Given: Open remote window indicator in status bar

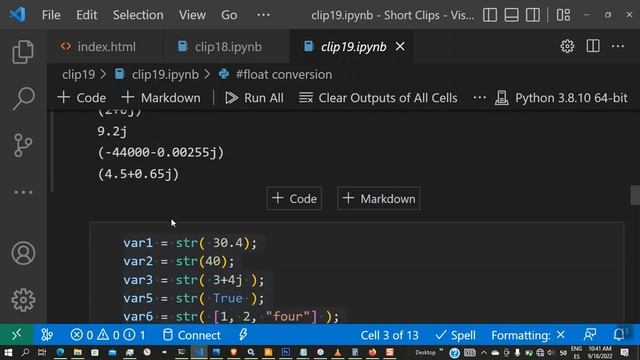Looking at the screenshot, I should pyautogui.click(x=16, y=335).
